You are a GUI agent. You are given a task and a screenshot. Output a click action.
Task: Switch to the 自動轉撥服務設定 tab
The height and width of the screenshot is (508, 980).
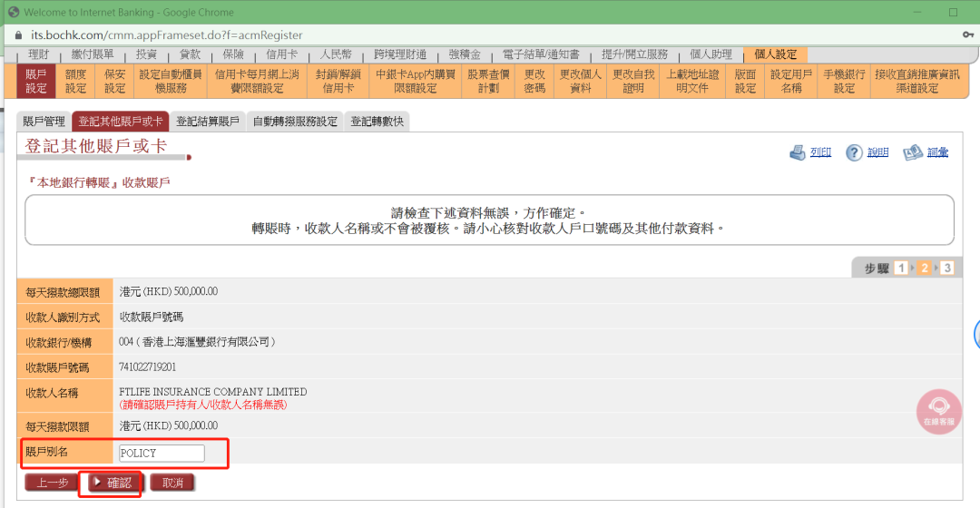click(295, 122)
